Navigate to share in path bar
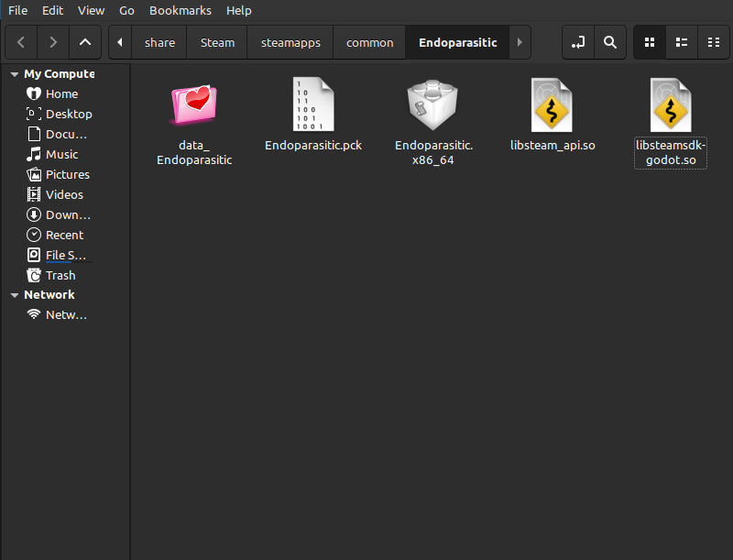 pos(159,42)
